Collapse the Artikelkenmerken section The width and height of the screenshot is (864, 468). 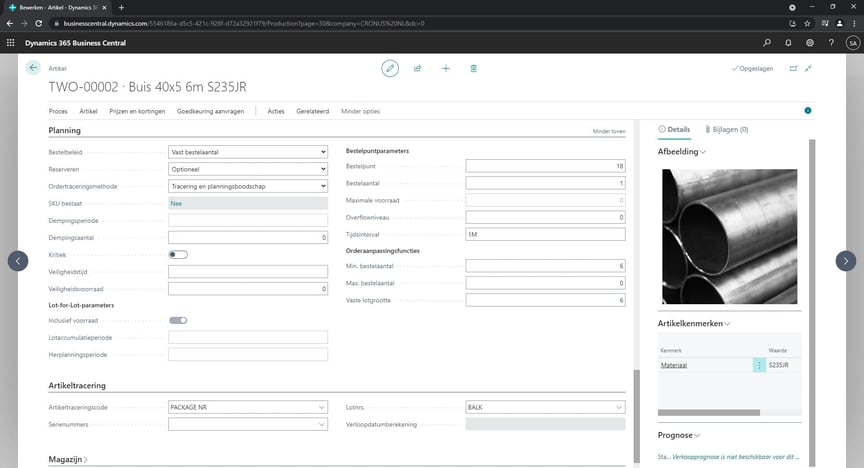[694, 324]
